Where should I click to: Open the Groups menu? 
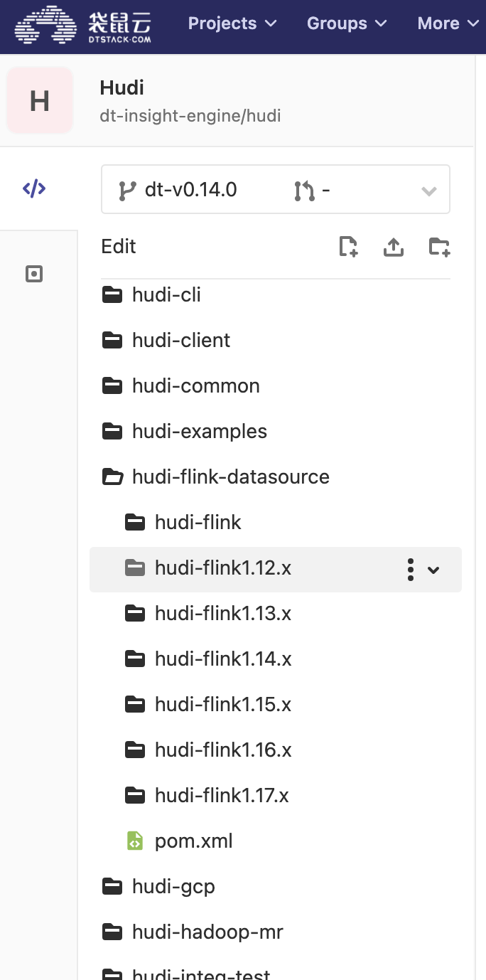coord(346,23)
